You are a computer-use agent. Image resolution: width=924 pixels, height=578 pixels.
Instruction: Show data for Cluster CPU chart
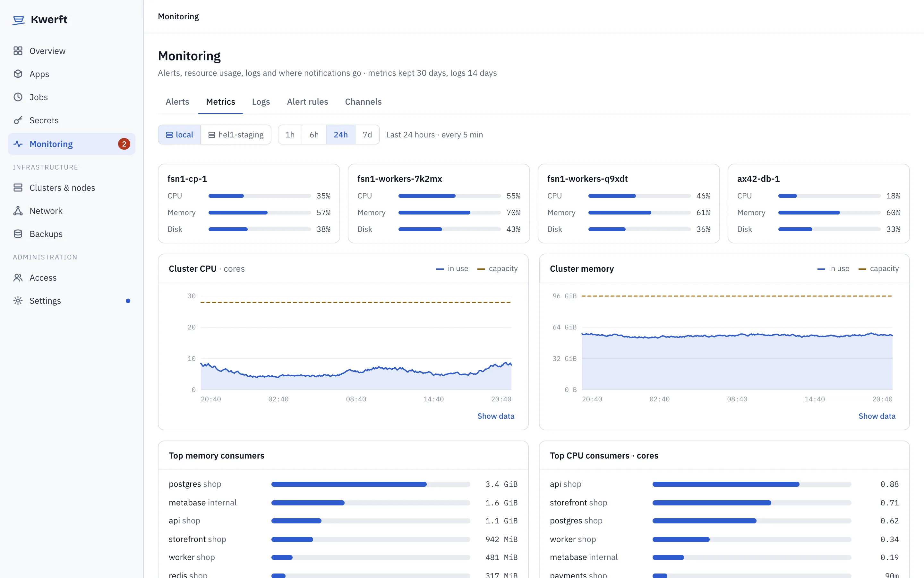(x=496, y=416)
